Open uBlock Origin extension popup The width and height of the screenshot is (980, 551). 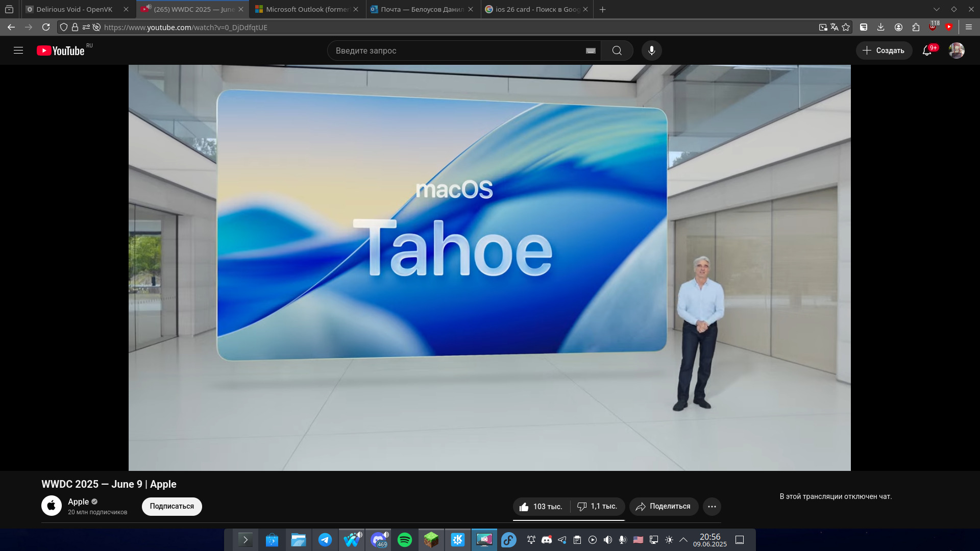pos(933,27)
